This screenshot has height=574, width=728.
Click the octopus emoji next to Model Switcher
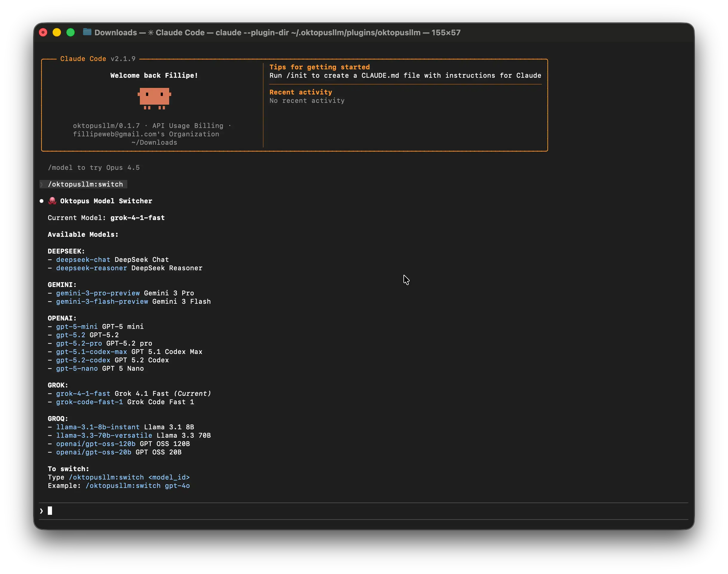tap(52, 201)
